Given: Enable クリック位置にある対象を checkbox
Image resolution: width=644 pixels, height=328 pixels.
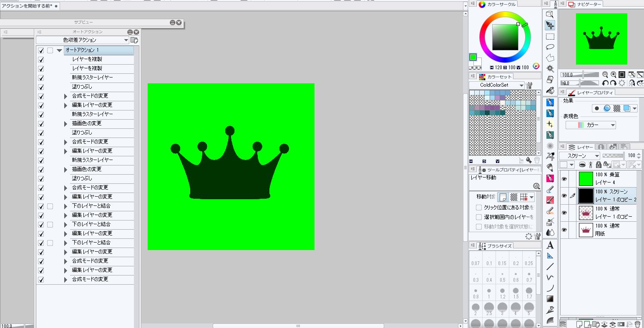Looking at the screenshot, I should coord(479,207).
